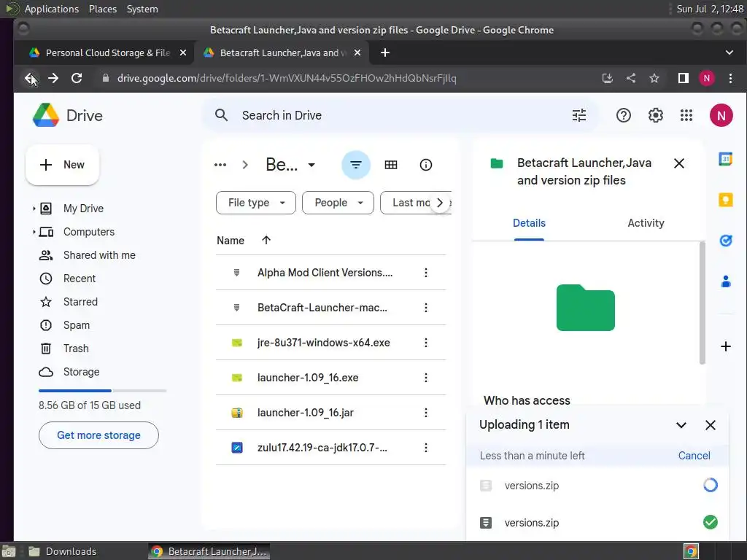
Task: Click Get more storage
Action: [98, 435]
